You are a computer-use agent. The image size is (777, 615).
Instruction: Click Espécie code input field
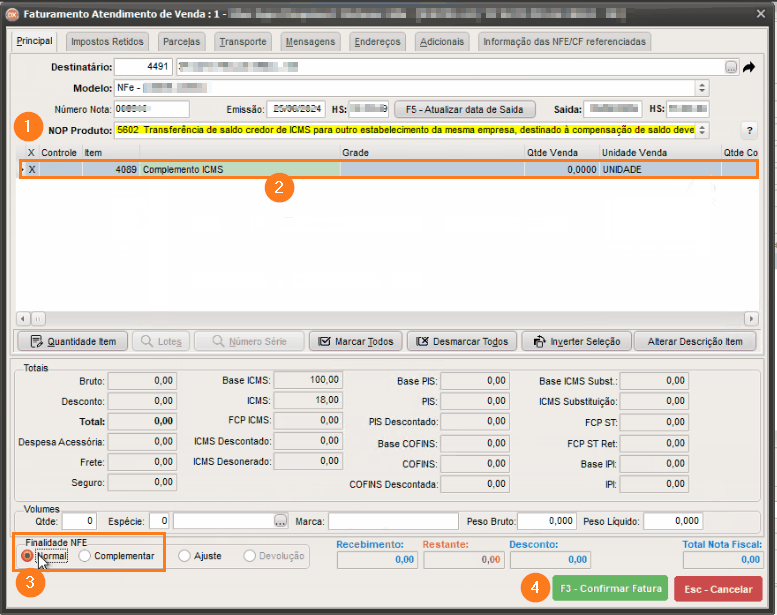click(x=159, y=521)
